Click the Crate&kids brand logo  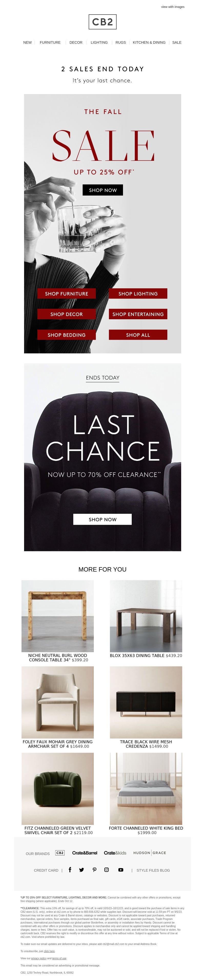(115, 852)
